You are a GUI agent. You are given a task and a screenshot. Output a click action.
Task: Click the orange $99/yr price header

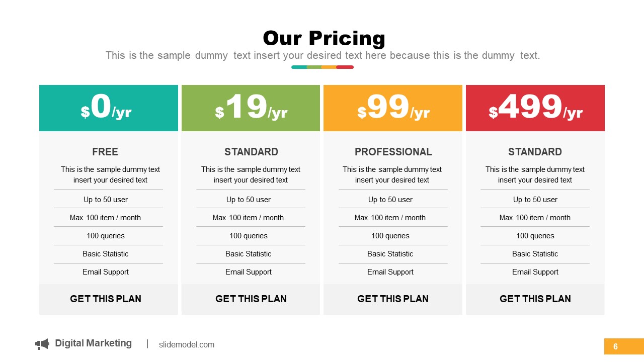pyautogui.click(x=393, y=108)
